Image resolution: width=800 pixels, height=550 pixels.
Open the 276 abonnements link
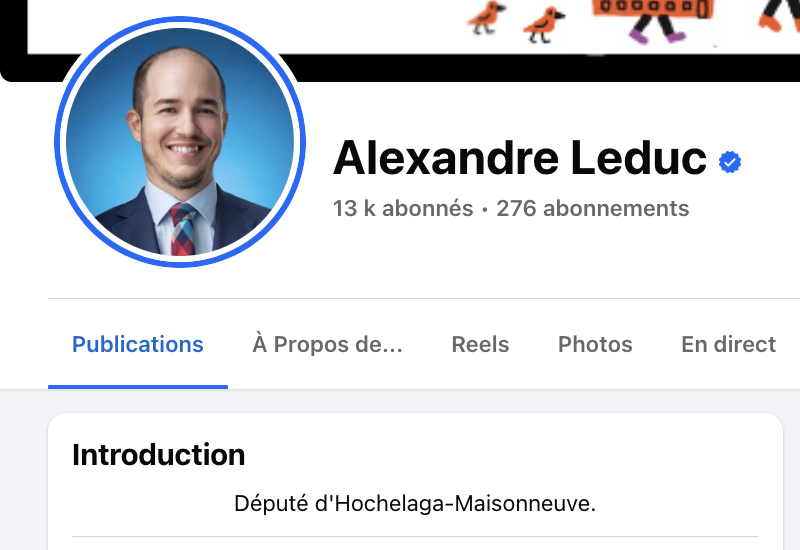[592, 208]
